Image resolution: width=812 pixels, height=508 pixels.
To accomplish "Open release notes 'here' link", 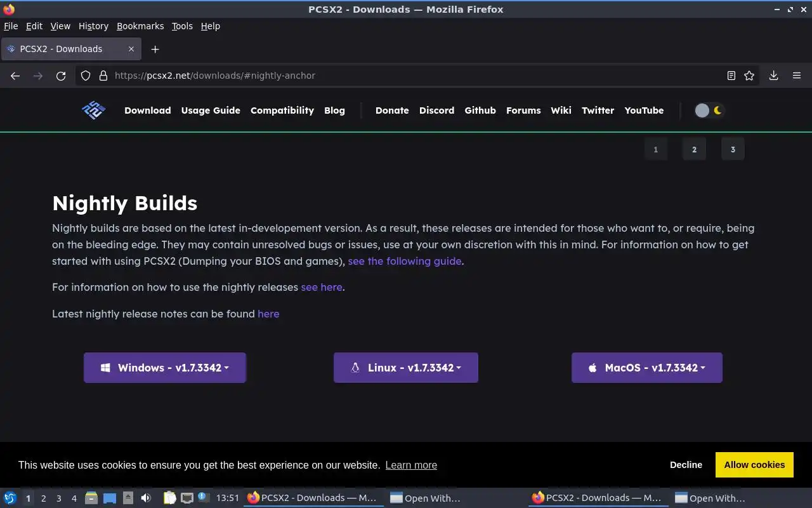I will tap(268, 314).
